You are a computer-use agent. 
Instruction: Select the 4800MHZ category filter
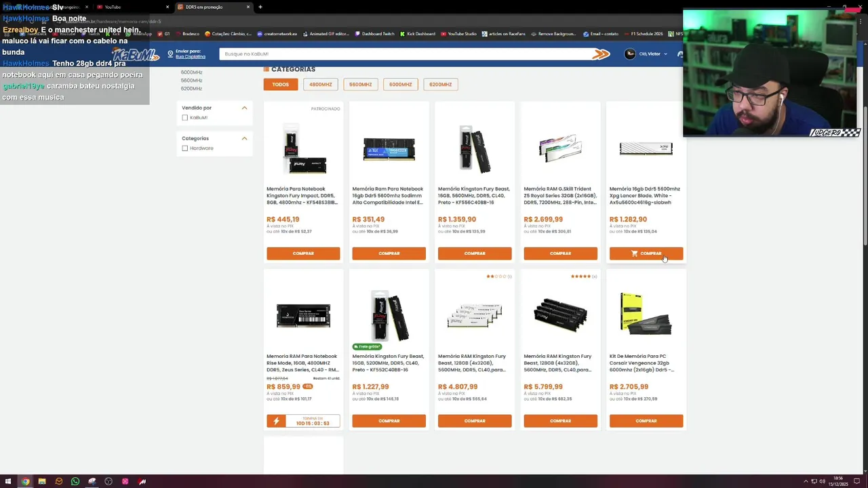[x=320, y=85]
